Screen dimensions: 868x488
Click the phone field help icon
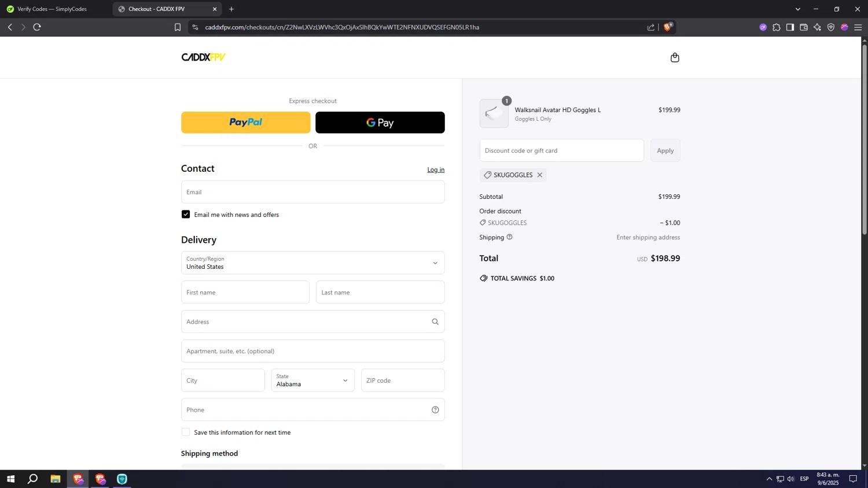(435, 410)
